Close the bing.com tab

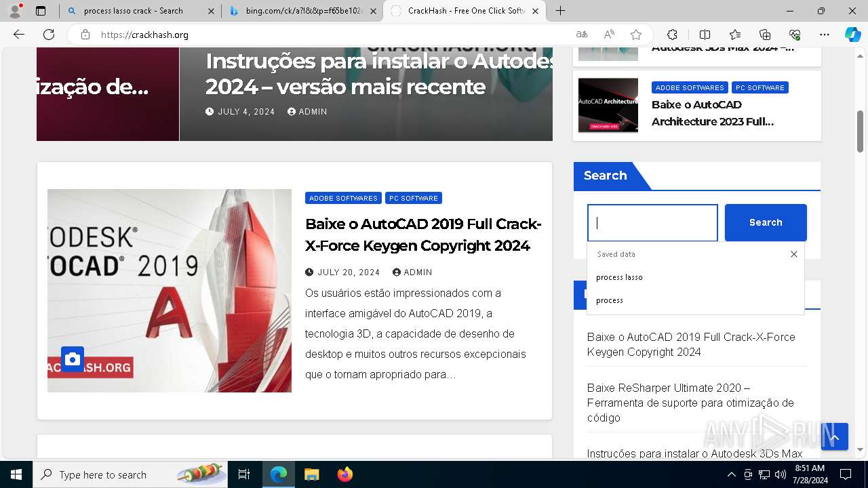click(373, 11)
